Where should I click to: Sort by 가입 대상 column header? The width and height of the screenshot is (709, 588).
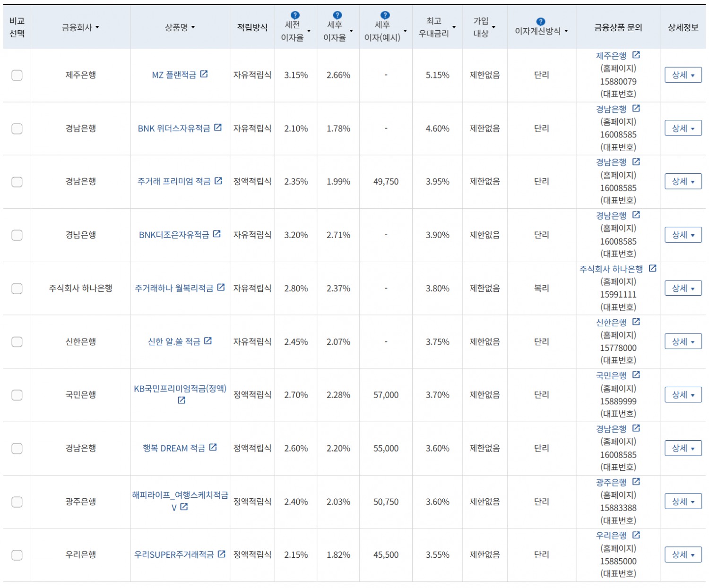click(484, 27)
